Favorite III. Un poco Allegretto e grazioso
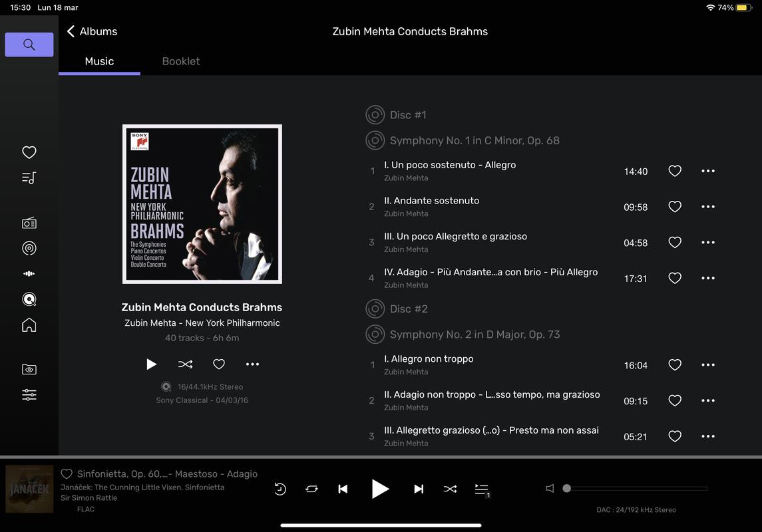The height and width of the screenshot is (532, 762). [x=675, y=242]
